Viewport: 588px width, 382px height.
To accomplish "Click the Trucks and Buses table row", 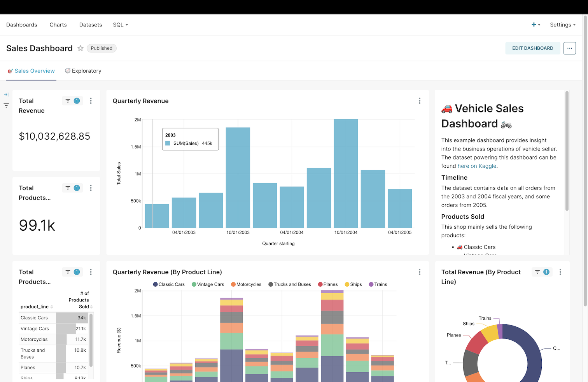I will pyautogui.click(x=53, y=354).
